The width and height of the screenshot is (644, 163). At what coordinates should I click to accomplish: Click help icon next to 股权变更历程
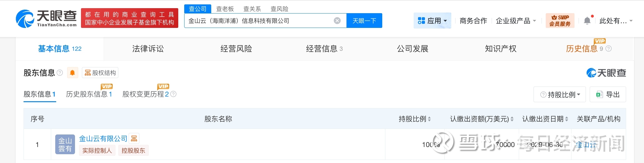(x=173, y=94)
